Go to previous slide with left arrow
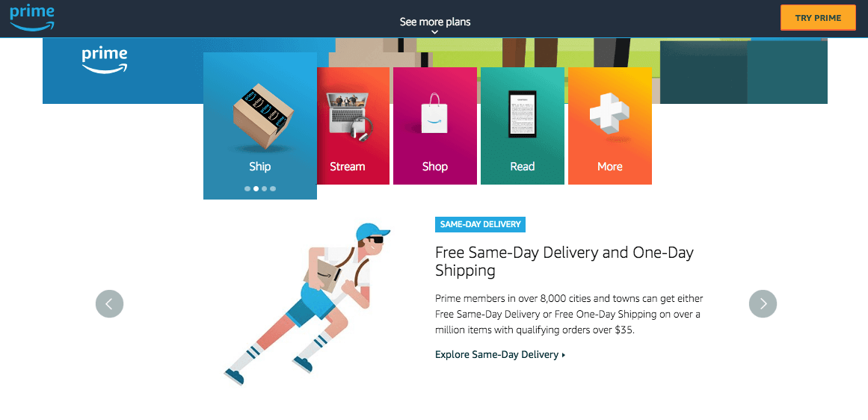The width and height of the screenshot is (868, 420). pos(110,304)
